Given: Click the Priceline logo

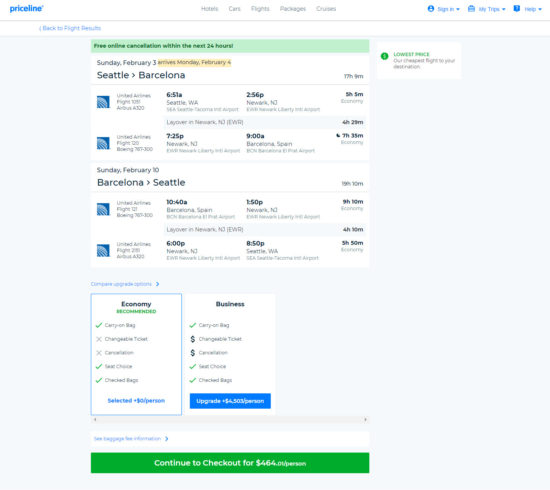Looking at the screenshot, I should pos(26,9).
